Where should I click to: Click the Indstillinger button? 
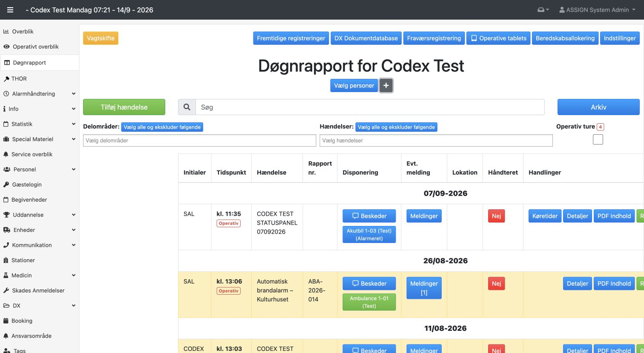coord(620,38)
